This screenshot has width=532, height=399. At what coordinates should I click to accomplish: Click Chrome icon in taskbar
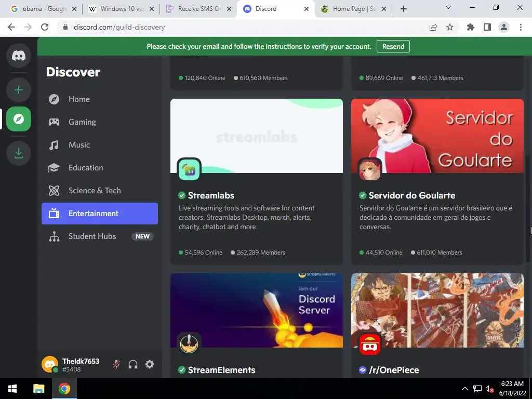(x=64, y=389)
